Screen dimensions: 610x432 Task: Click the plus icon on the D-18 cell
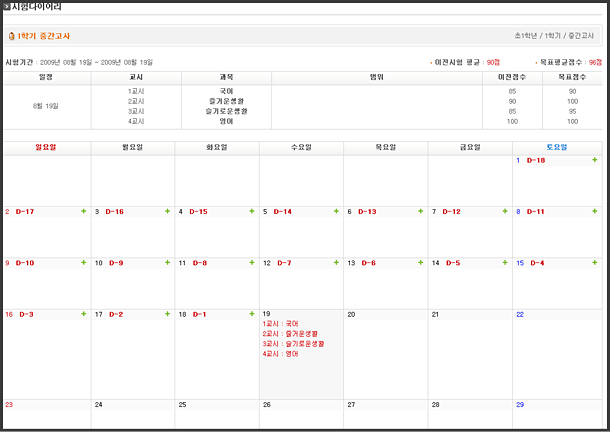coord(595,160)
